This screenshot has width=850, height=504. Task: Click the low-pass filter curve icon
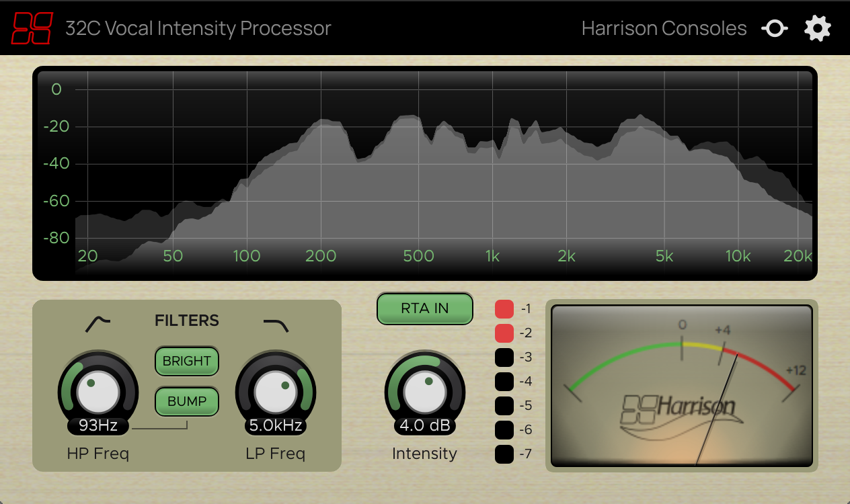[276, 325]
